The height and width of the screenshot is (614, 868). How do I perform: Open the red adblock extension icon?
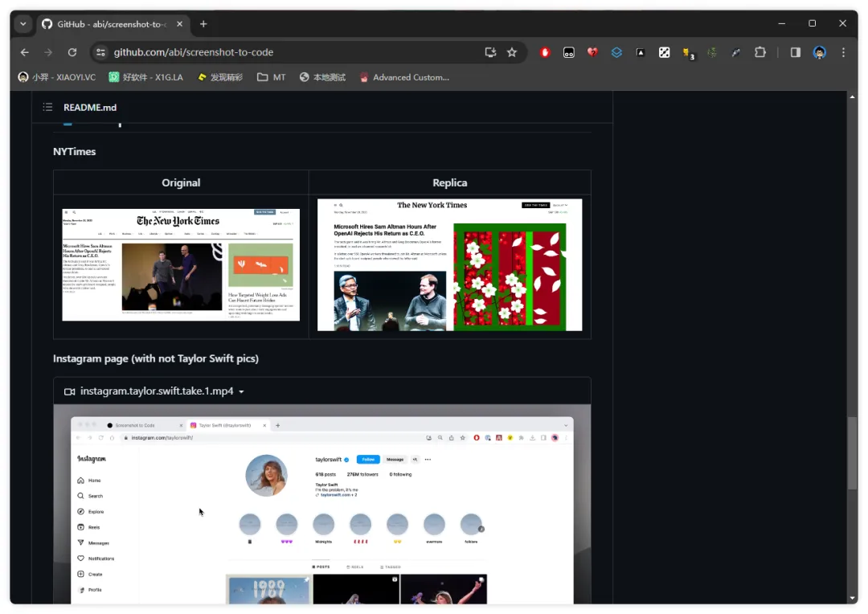[x=545, y=52]
